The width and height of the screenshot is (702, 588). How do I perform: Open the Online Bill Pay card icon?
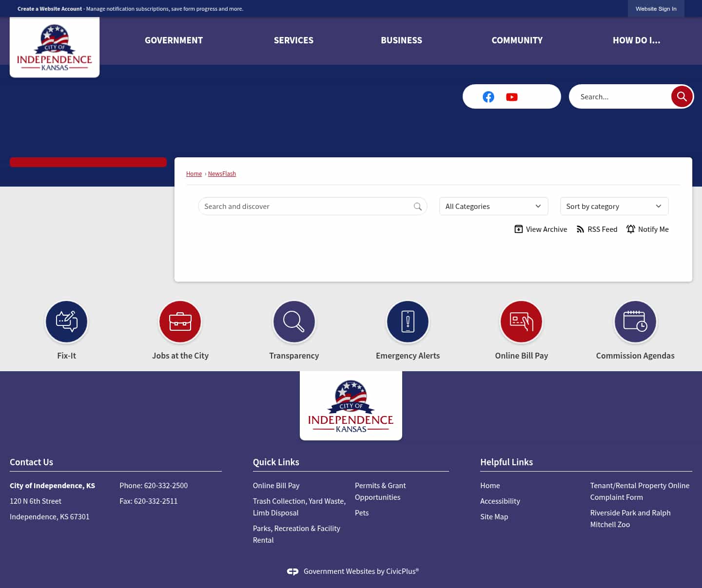522,322
